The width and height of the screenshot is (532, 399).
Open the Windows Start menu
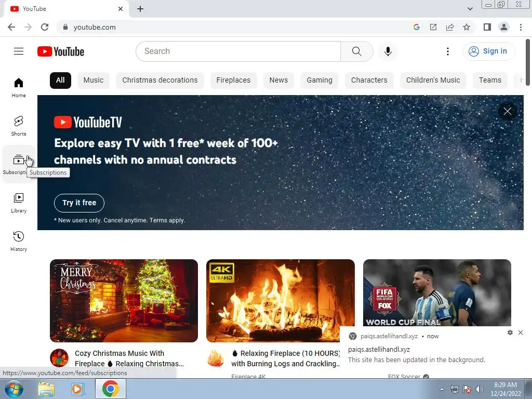(14, 389)
